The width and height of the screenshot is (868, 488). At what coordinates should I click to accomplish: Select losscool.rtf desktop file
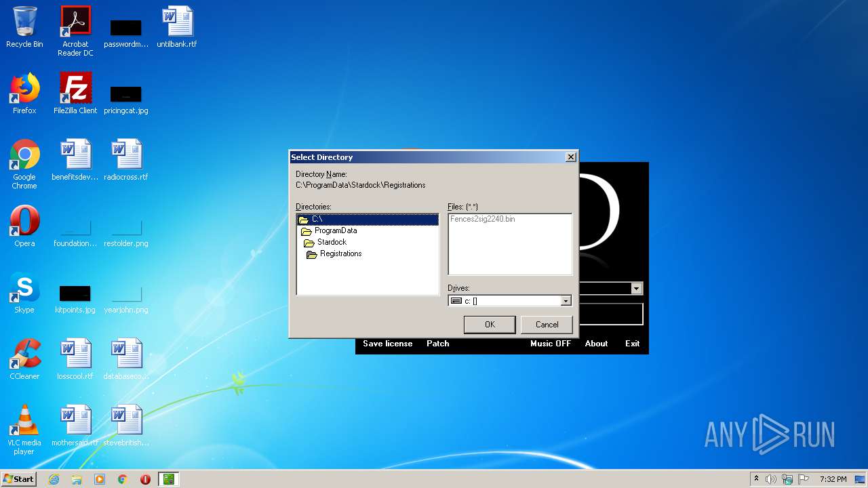(75, 359)
